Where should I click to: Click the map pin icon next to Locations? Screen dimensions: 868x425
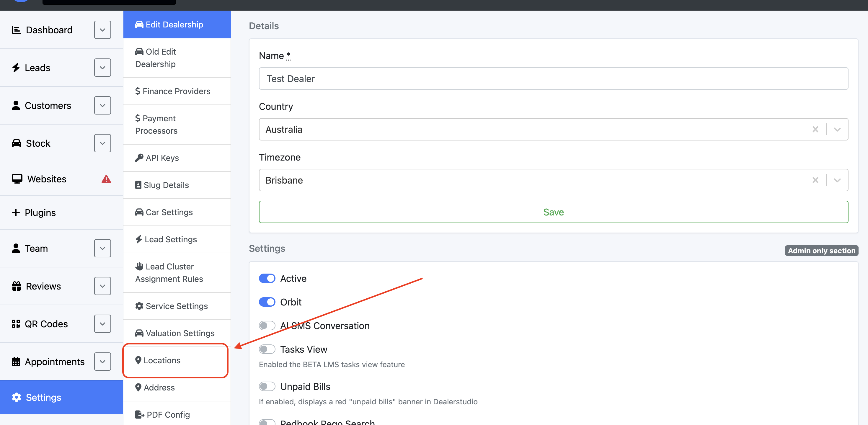click(138, 360)
